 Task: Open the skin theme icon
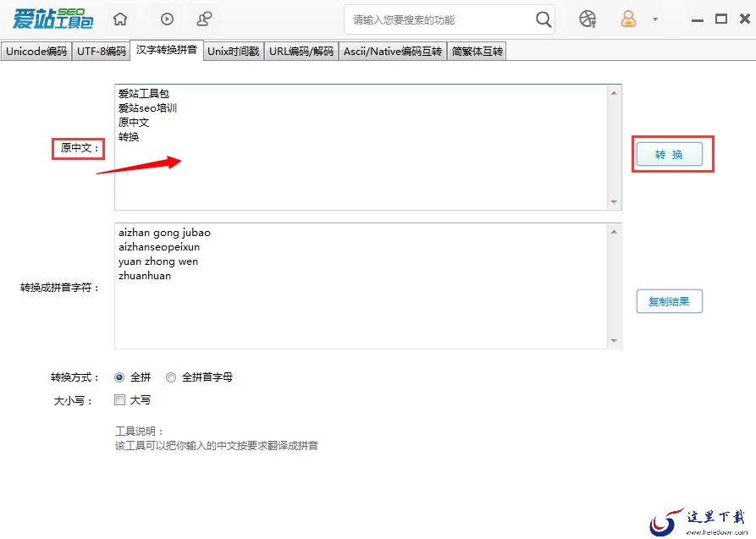click(x=588, y=19)
